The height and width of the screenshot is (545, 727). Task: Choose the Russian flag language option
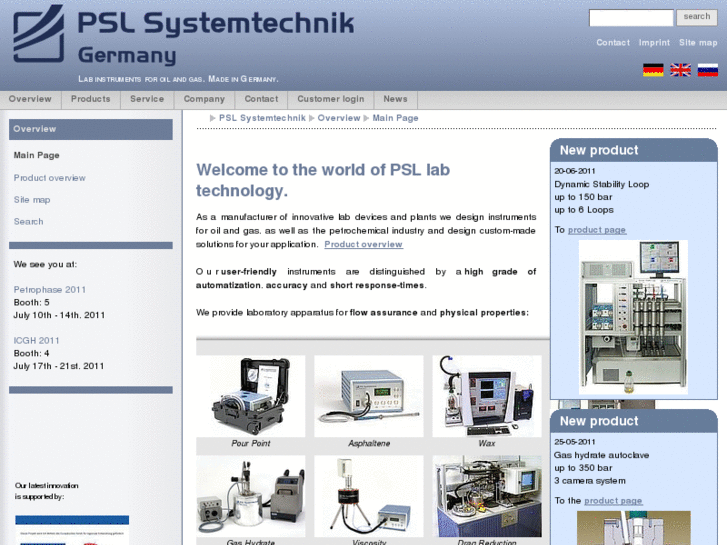[x=708, y=70]
